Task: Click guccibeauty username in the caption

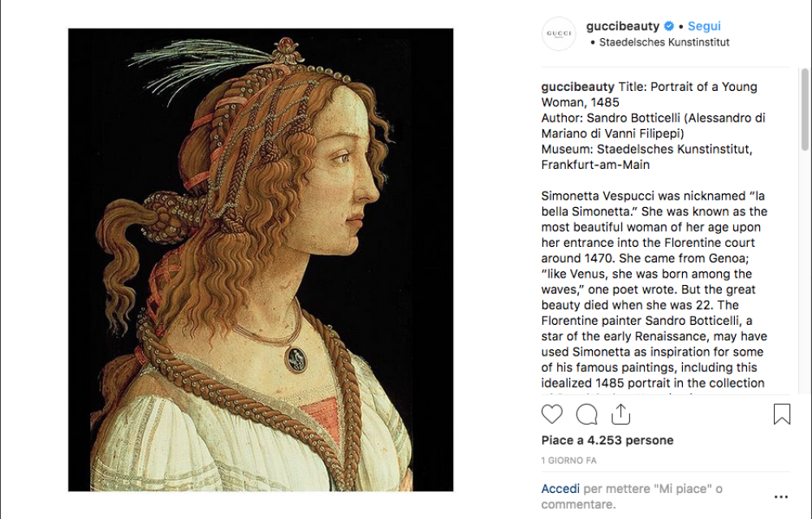Action: [578, 87]
